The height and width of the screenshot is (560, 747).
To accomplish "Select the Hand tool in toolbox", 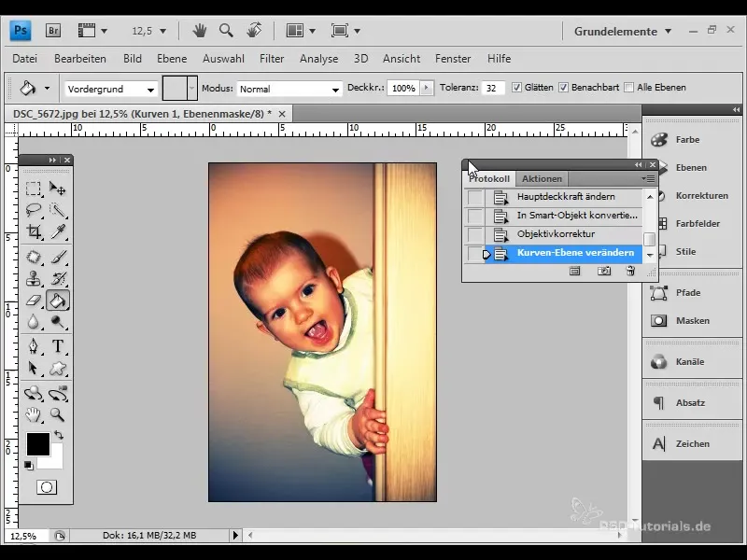I will tap(34, 414).
